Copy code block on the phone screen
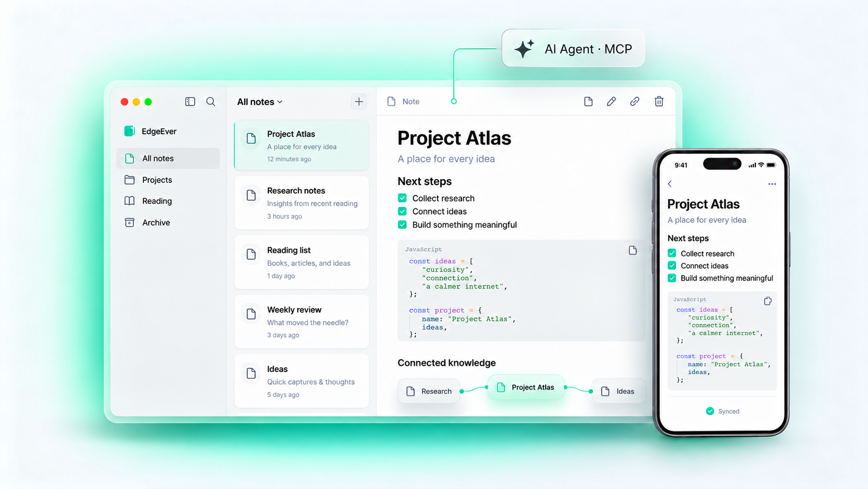 click(x=768, y=301)
